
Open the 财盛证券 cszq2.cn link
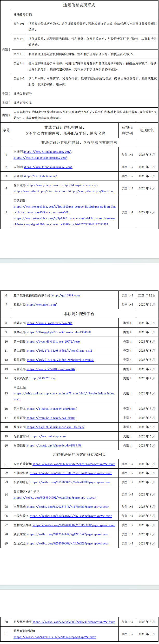click(x=54, y=445)
